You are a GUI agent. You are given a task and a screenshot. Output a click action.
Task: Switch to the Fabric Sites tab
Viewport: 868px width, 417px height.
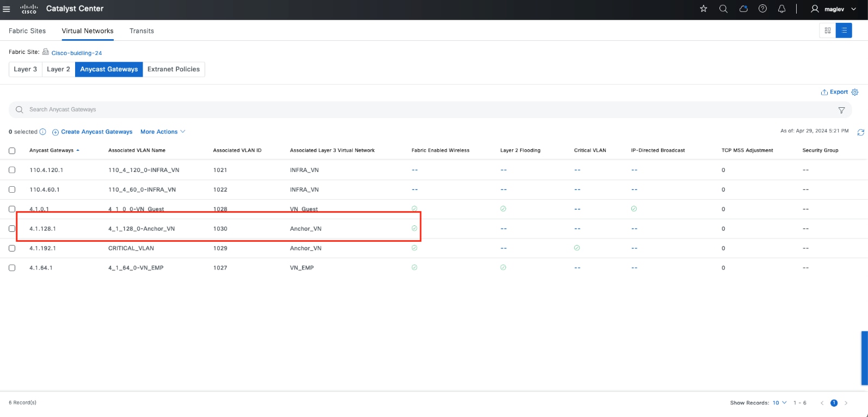27,31
